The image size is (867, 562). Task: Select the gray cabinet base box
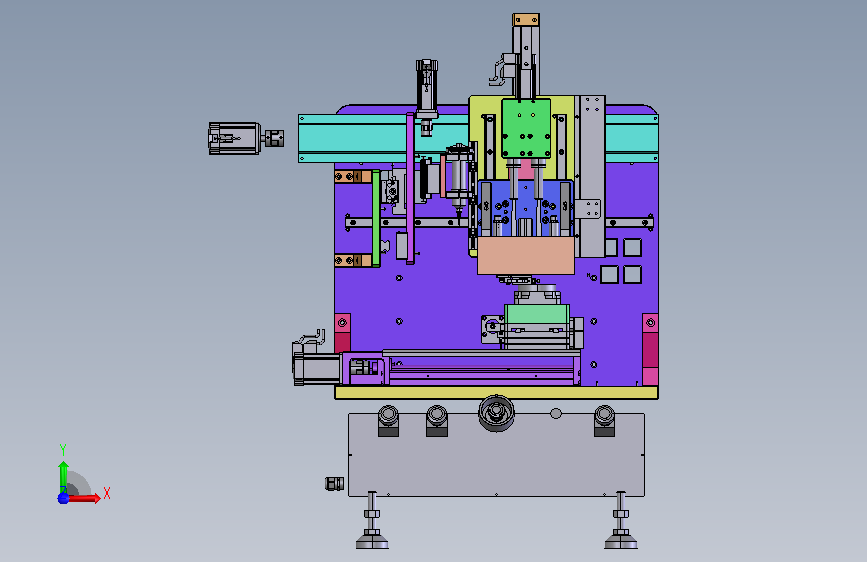(497, 455)
